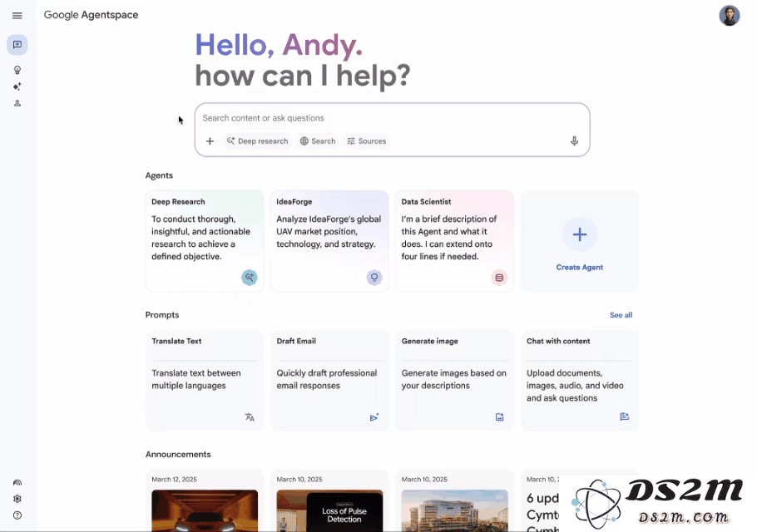Open settings gear in sidebar
Viewport: 757px width, 532px height.
(x=17, y=499)
